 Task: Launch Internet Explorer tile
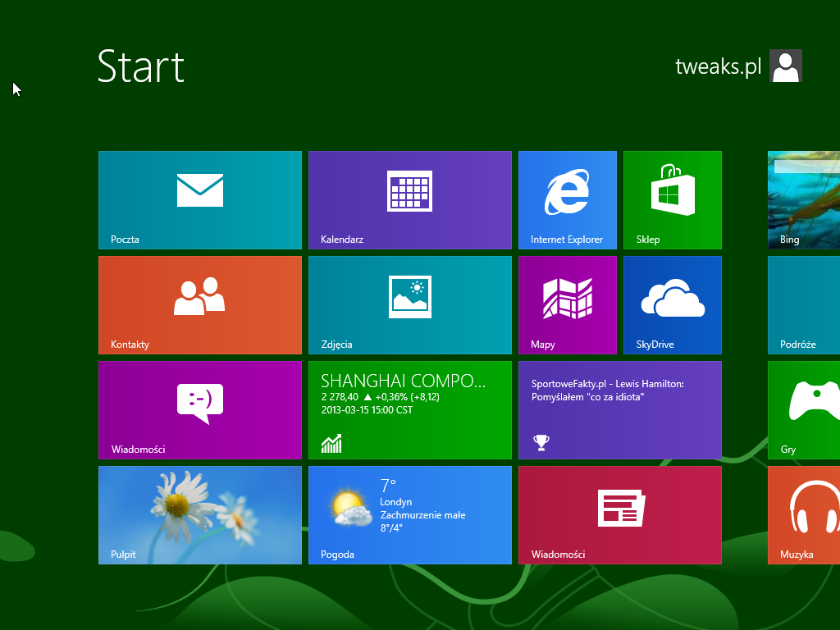(x=567, y=199)
